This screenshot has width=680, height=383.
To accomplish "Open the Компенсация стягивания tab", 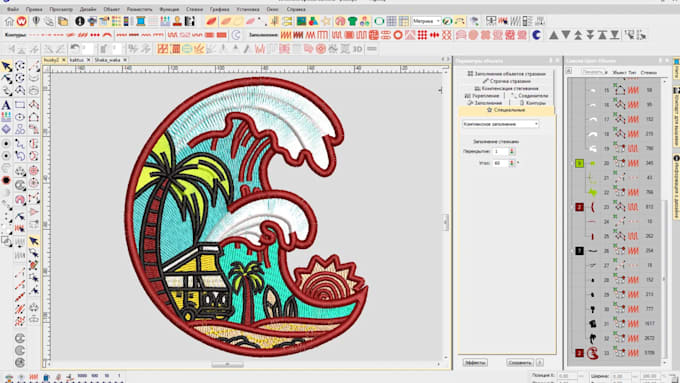I will click(506, 88).
